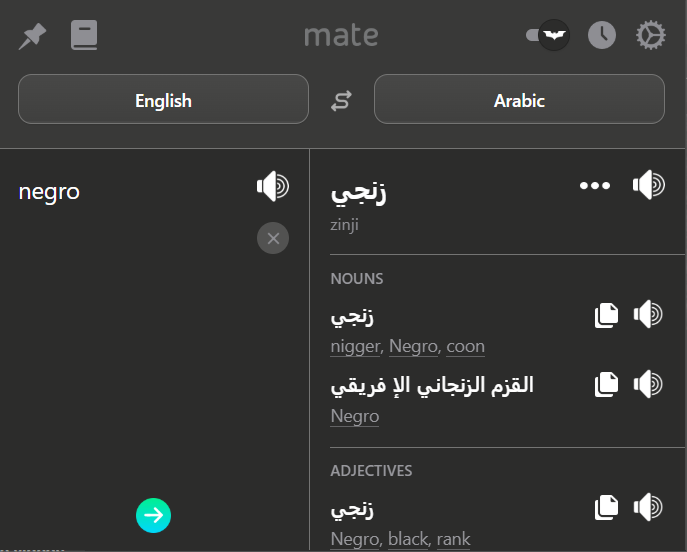Open the Arabic target language selector

[519, 99]
